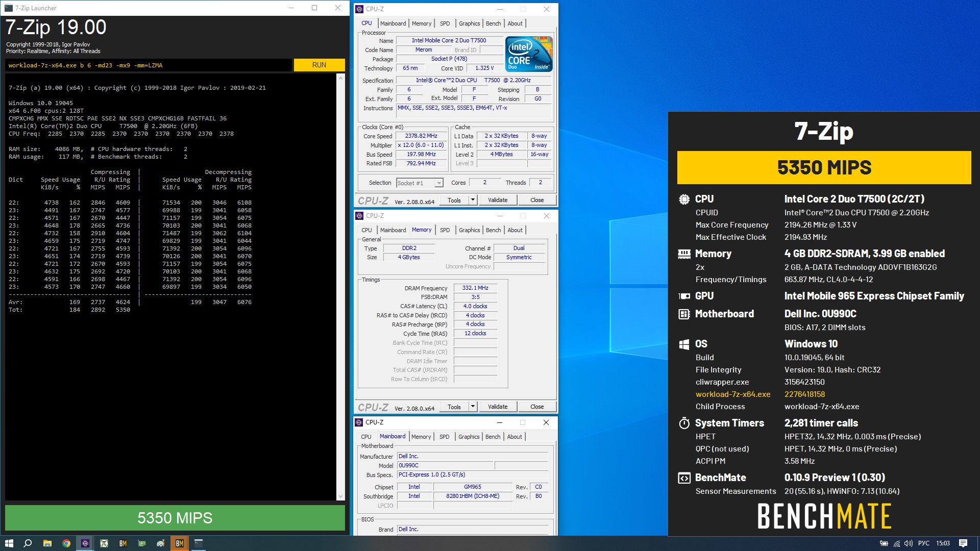The image size is (980, 551).
Task: Click Tools button in the top CPU-Z window
Action: (x=454, y=200)
